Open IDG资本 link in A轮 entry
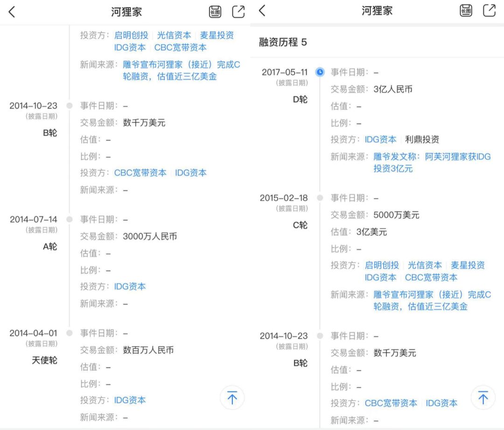504x430 pixels. pyautogui.click(x=130, y=286)
